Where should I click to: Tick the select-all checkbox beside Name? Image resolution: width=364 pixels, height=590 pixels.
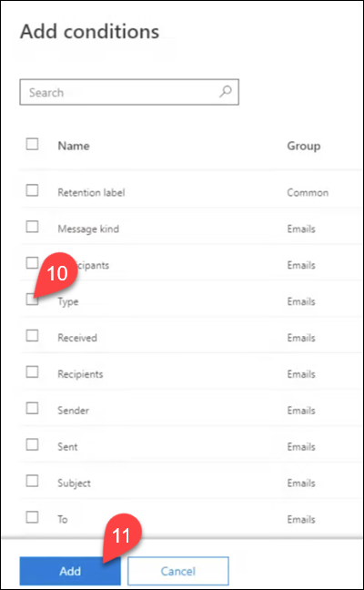coord(33,145)
